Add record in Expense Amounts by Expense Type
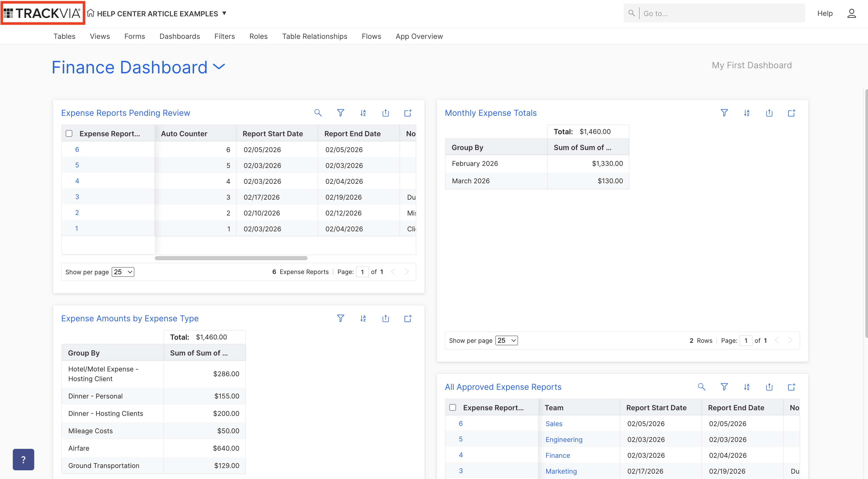868x479 pixels. click(408, 318)
